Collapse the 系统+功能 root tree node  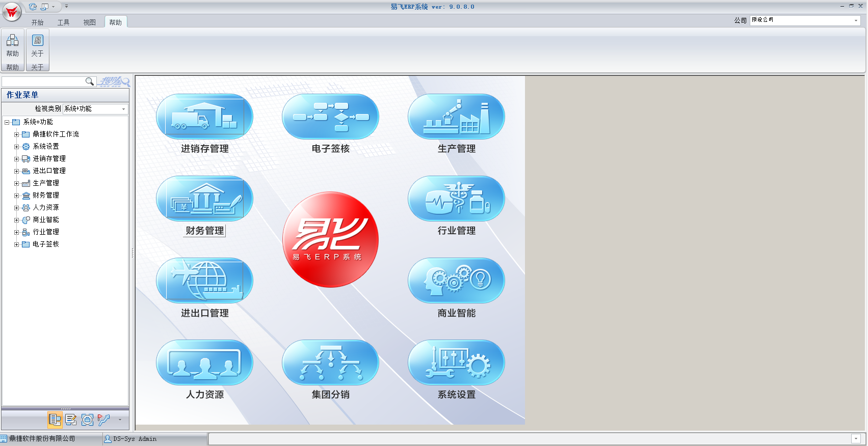7,122
